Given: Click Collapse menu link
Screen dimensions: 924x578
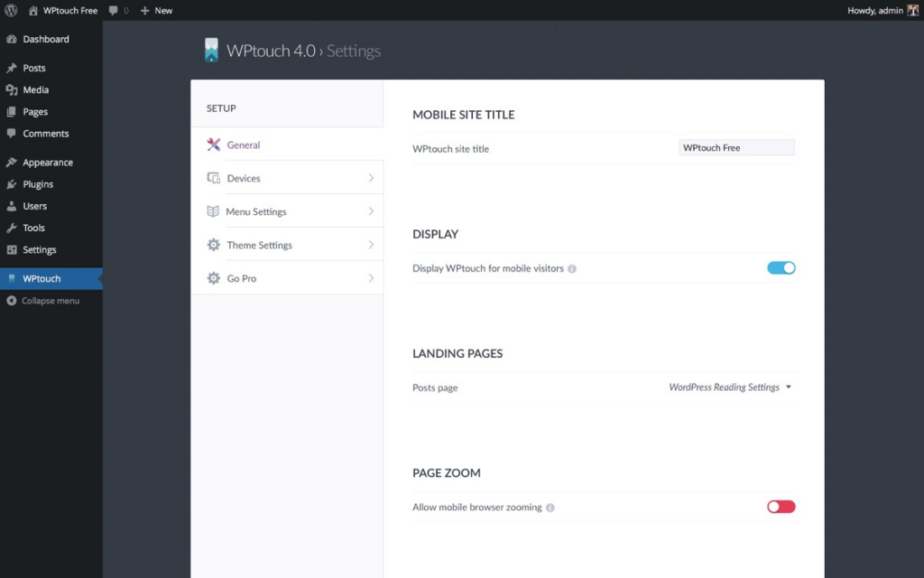Looking at the screenshot, I should 50,301.
